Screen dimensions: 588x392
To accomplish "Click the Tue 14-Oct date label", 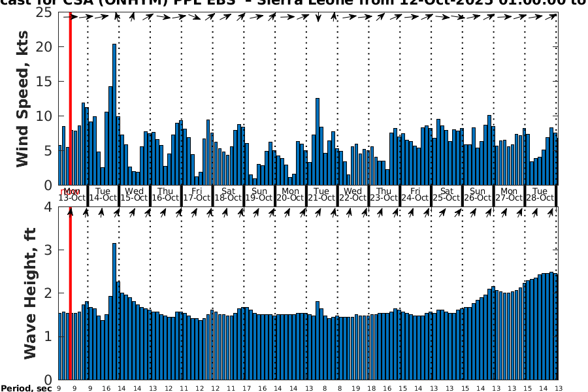I will pyautogui.click(x=103, y=194).
